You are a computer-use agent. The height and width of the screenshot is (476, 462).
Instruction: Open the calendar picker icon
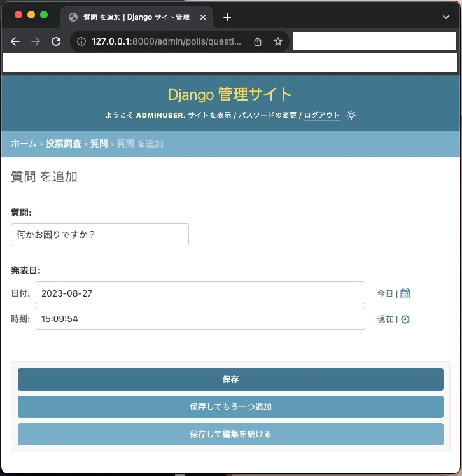(405, 293)
